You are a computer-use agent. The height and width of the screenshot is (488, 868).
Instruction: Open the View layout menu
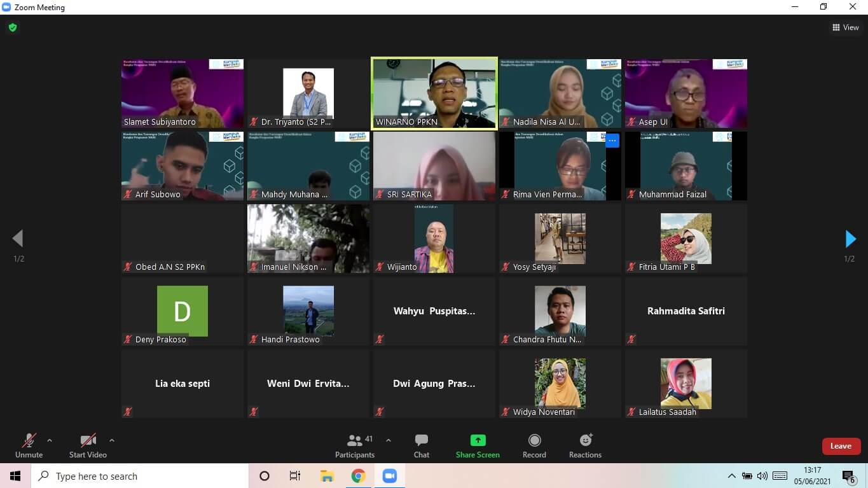point(845,27)
